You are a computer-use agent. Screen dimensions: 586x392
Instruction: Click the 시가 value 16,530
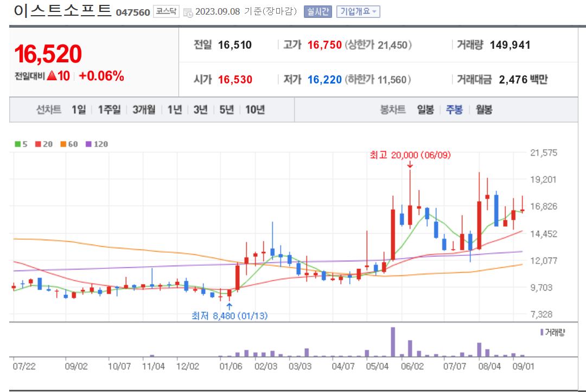click(235, 80)
